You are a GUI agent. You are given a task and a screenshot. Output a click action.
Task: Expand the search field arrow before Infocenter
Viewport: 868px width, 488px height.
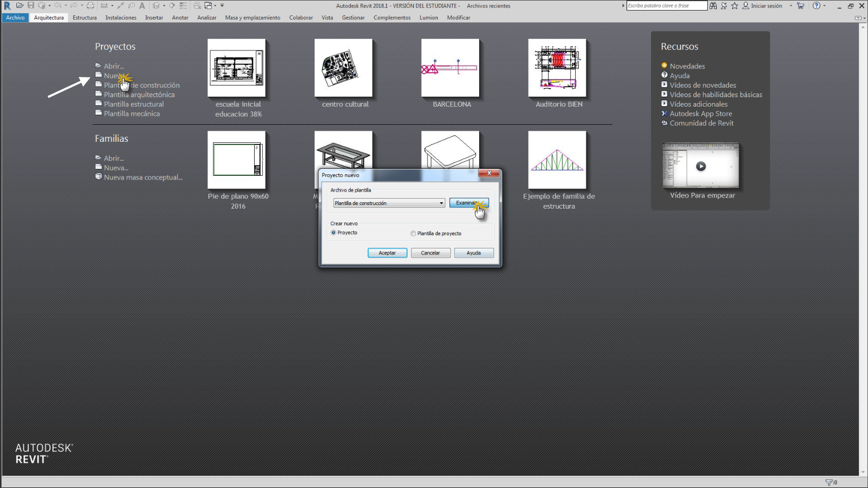pos(623,5)
